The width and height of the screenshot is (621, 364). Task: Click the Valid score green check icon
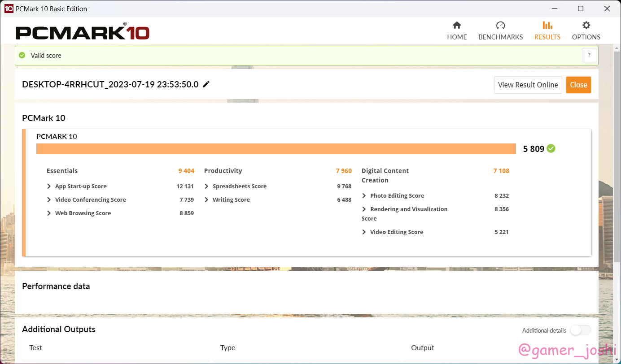pyautogui.click(x=22, y=56)
